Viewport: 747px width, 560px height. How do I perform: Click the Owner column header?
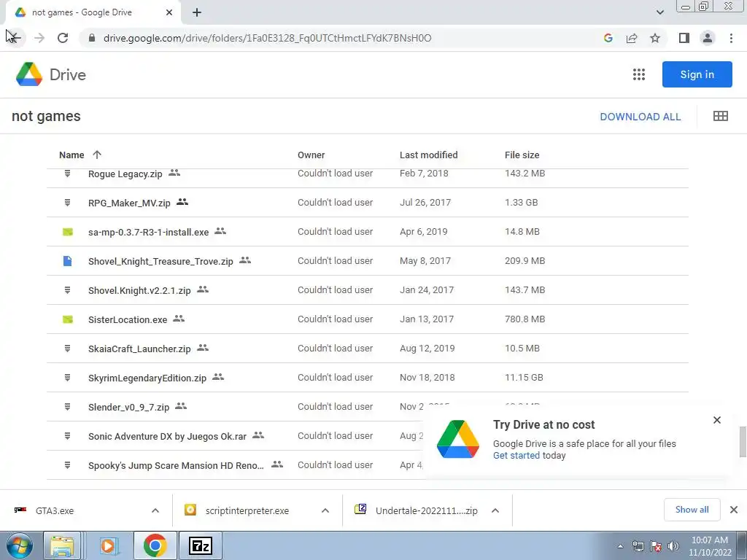pos(311,155)
